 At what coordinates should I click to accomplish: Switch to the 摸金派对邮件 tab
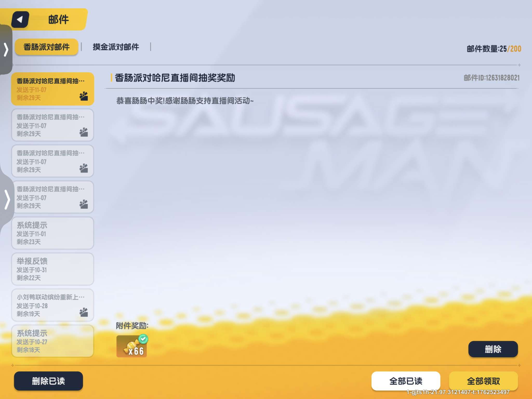(x=116, y=47)
